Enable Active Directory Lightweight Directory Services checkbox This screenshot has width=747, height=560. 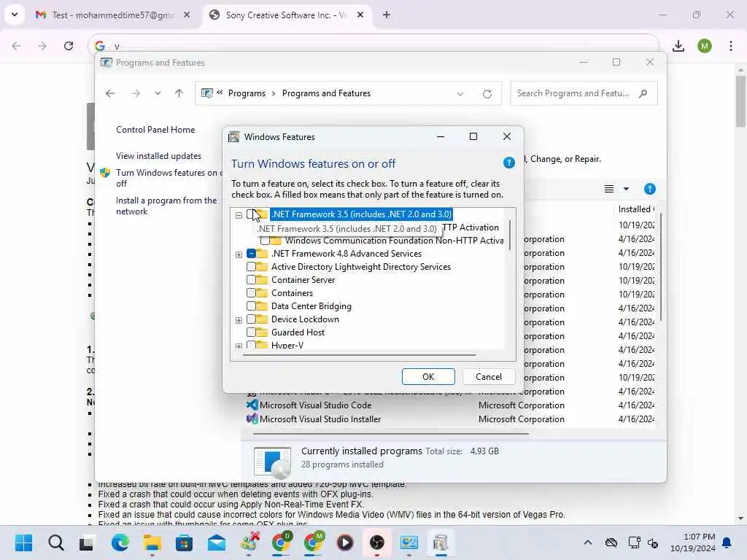click(x=251, y=267)
